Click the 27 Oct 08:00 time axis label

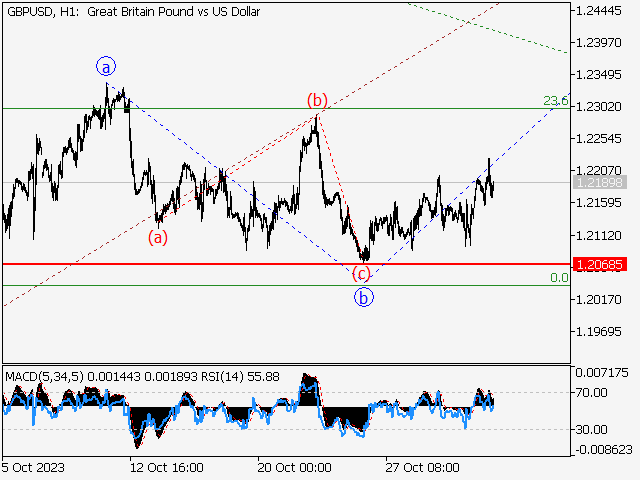tap(422, 467)
